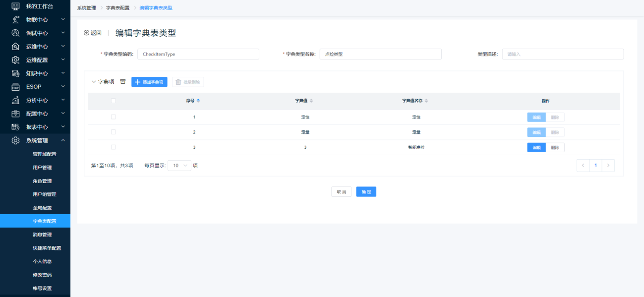Click the 分析中心 chart icon
The height and width of the screenshot is (297, 644).
click(x=15, y=100)
